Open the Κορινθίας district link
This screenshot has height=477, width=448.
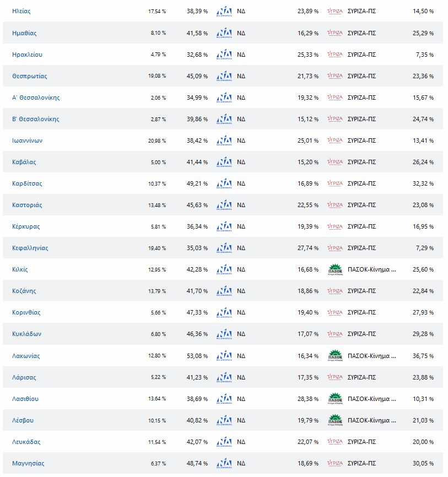26,312
